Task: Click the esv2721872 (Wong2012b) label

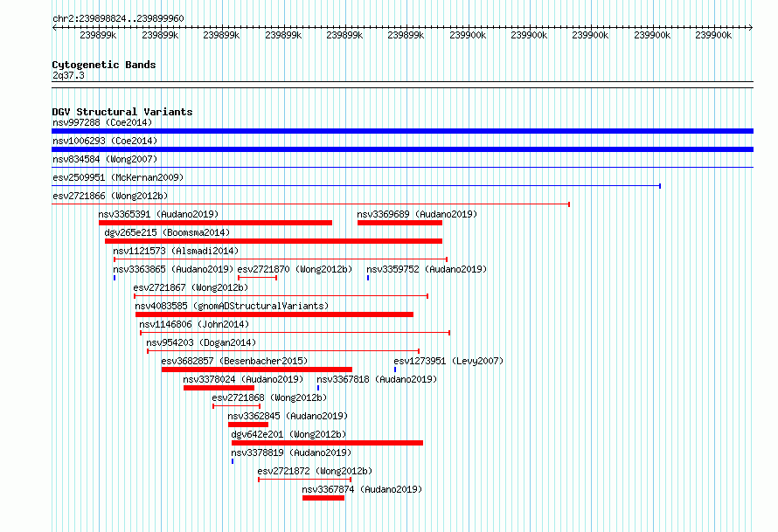Action: pos(315,471)
